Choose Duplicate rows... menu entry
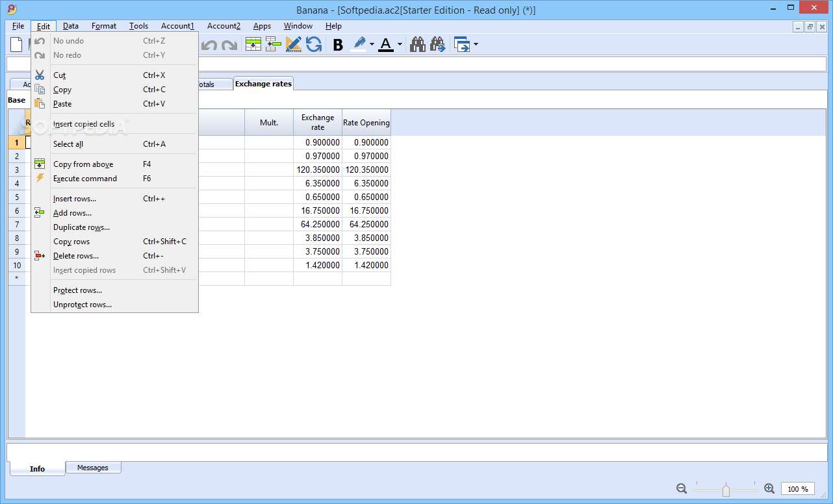 114,227
